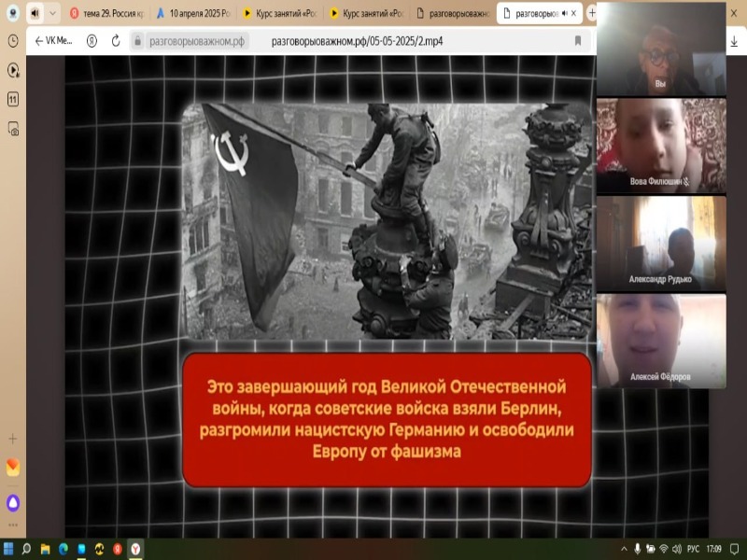
Task: Click the Reichstag flag video frame
Action: click(387, 221)
